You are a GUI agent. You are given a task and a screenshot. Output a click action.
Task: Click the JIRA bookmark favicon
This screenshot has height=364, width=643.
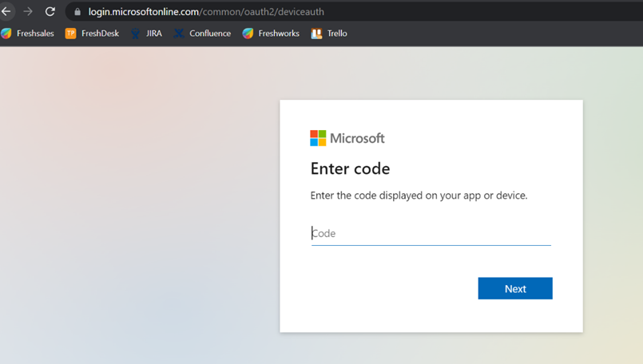[135, 34]
